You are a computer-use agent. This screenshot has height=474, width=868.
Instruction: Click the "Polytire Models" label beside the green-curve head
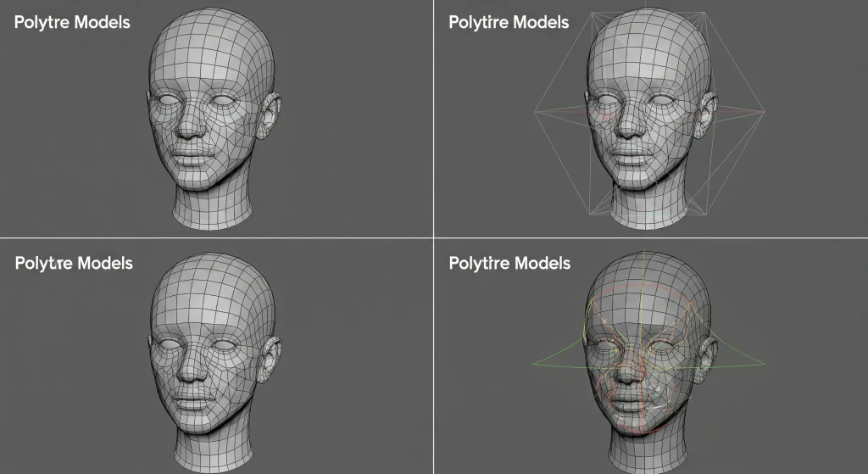coord(509,263)
